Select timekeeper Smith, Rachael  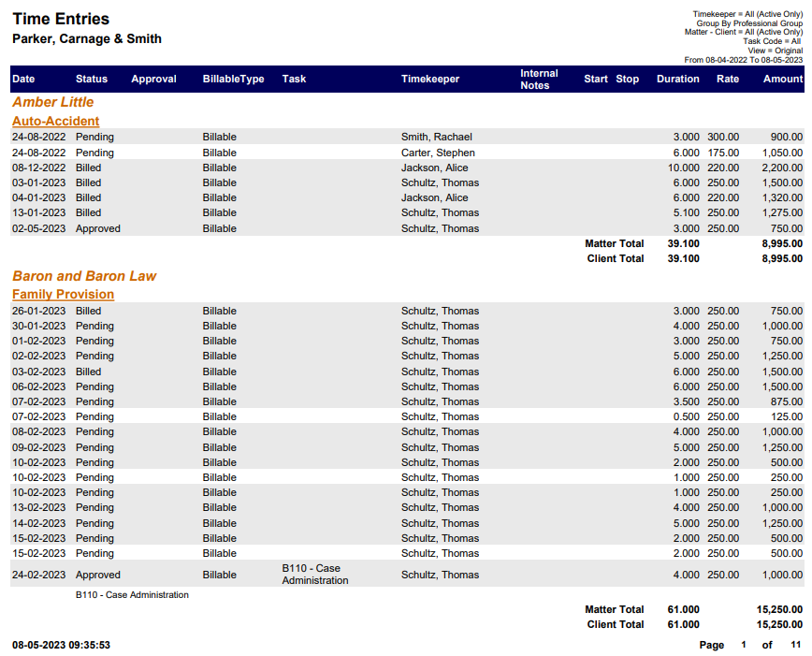(x=437, y=137)
